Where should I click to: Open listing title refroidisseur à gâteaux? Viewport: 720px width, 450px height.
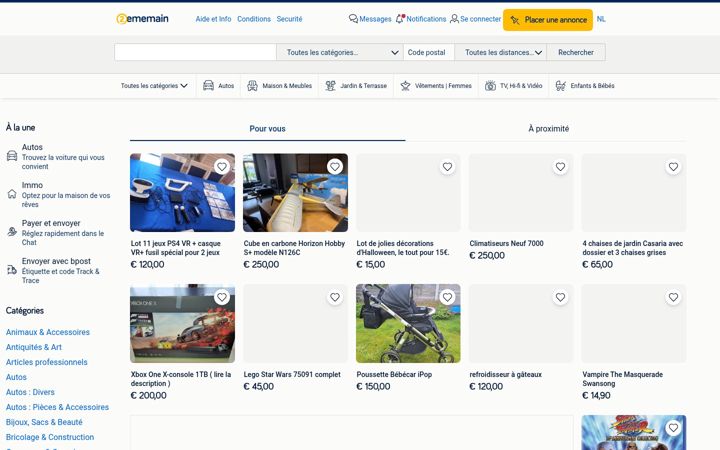click(x=506, y=374)
